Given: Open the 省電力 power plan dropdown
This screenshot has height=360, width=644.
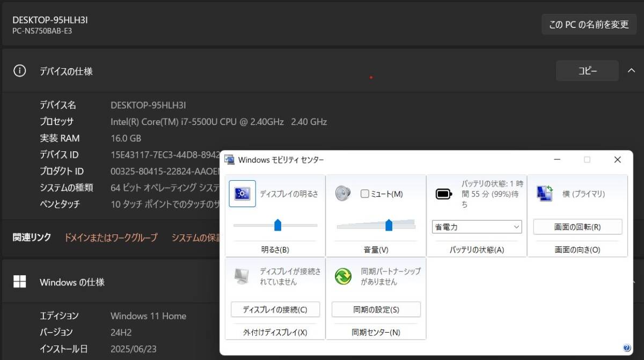Looking at the screenshot, I should [x=477, y=227].
